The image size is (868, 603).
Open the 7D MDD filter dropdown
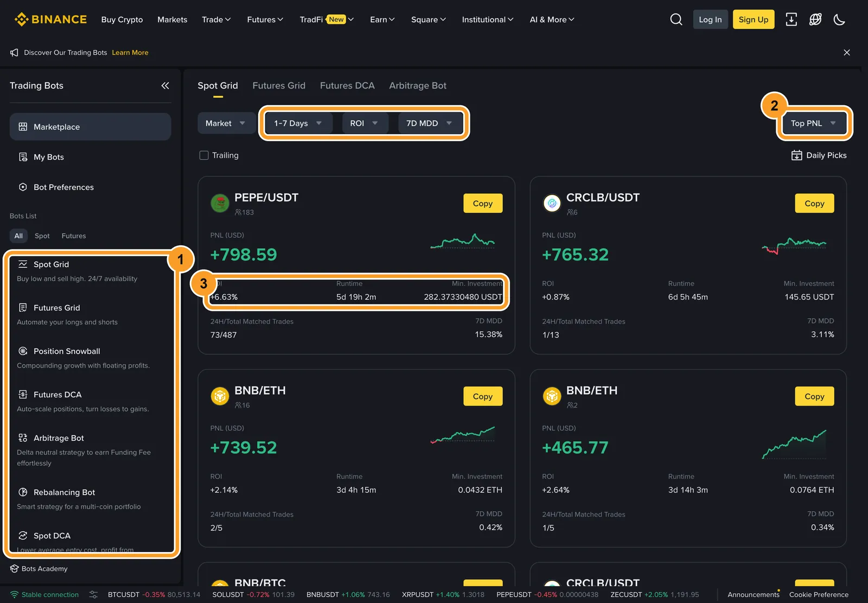(x=430, y=123)
